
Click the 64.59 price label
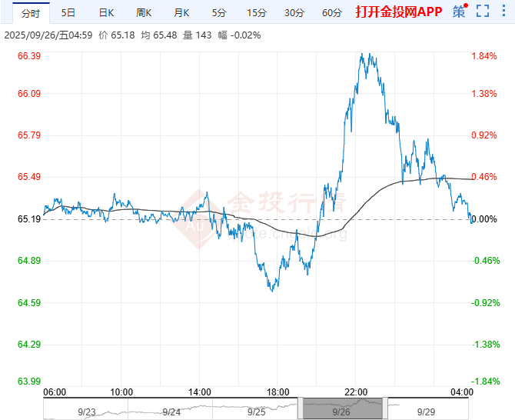(x=29, y=302)
